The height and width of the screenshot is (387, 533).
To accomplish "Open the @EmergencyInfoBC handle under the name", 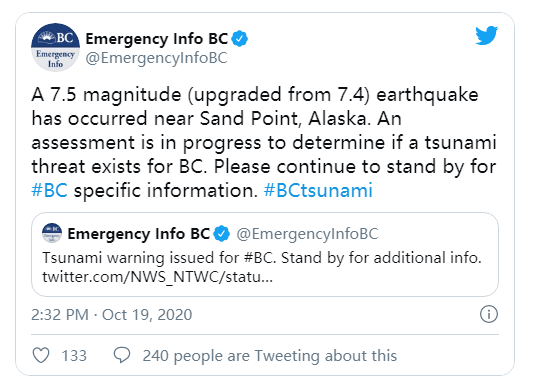I will point(156,58).
